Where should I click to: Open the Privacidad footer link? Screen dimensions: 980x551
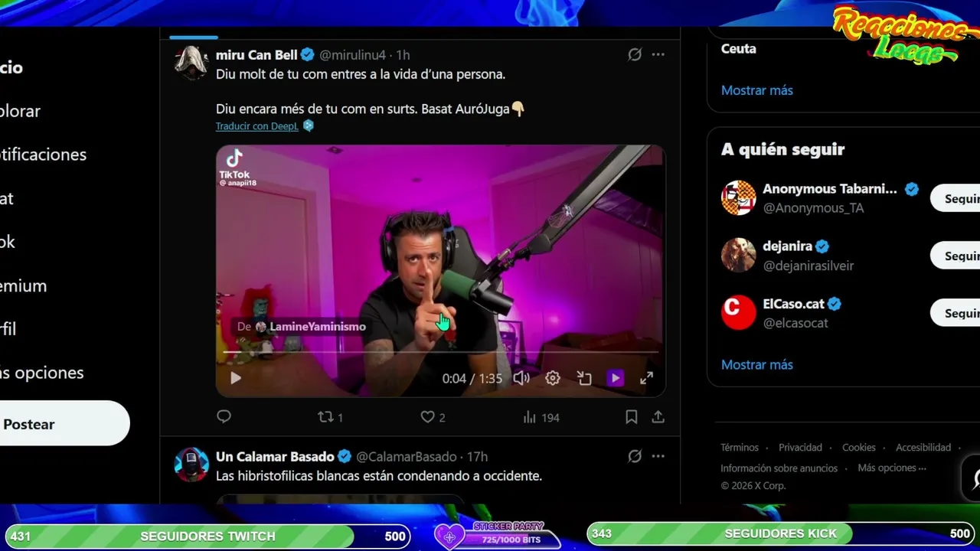click(x=800, y=448)
